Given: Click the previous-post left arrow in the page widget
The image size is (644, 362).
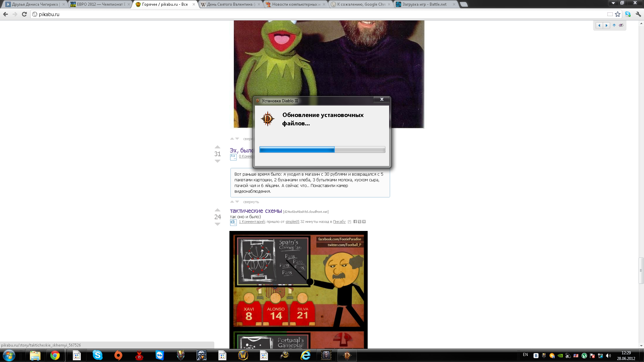Looking at the screenshot, I should click(x=599, y=25).
